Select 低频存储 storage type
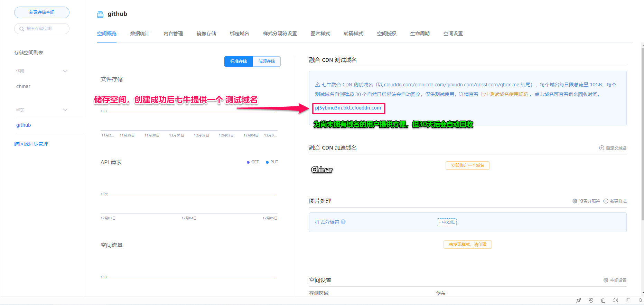 267,61
